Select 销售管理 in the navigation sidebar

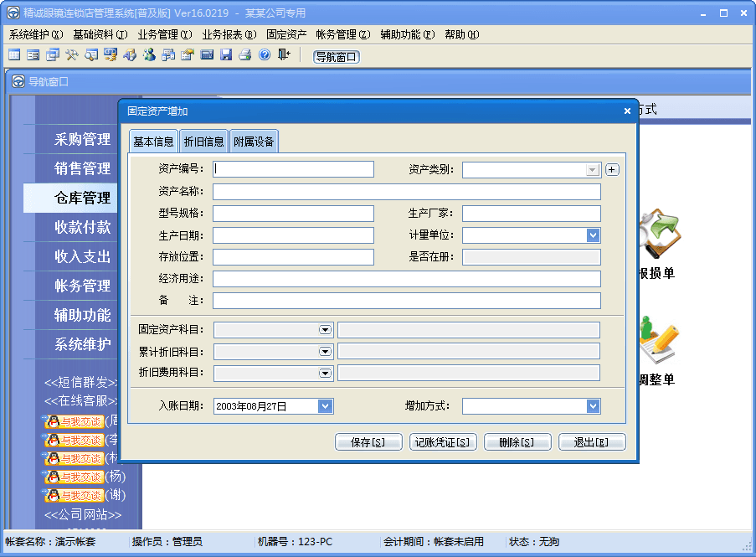tap(82, 168)
